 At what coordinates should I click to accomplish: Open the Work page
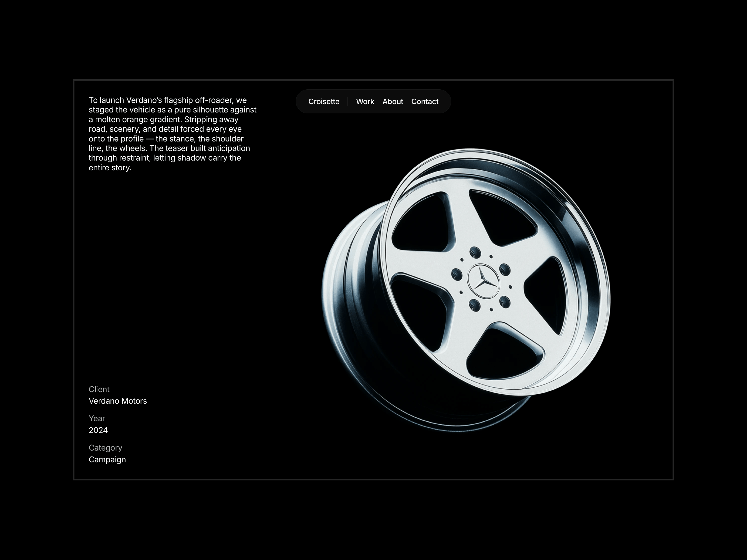pyautogui.click(x=365, y=101)
